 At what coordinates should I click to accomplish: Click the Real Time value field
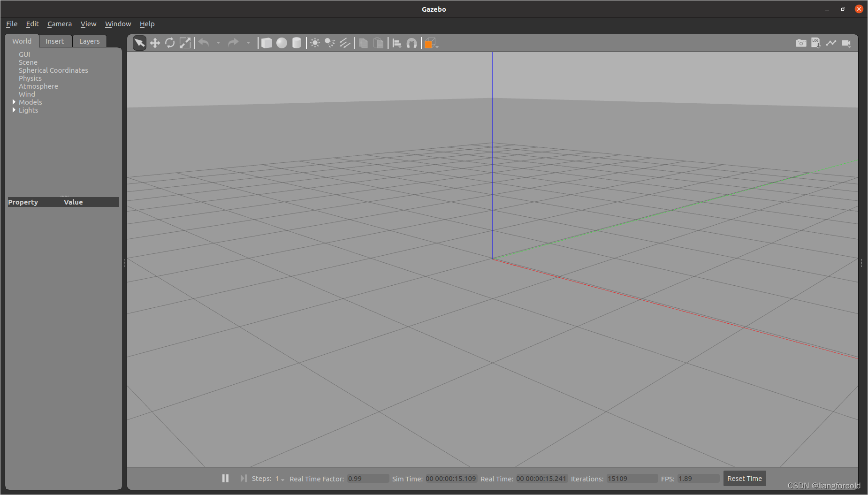(541, 479)
